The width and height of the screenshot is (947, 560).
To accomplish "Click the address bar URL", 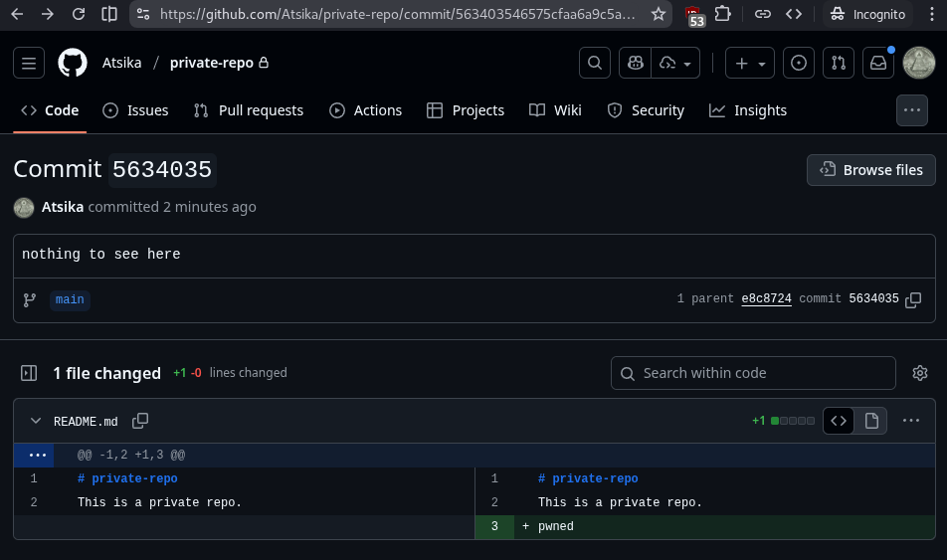I will (x=397, y=14).
